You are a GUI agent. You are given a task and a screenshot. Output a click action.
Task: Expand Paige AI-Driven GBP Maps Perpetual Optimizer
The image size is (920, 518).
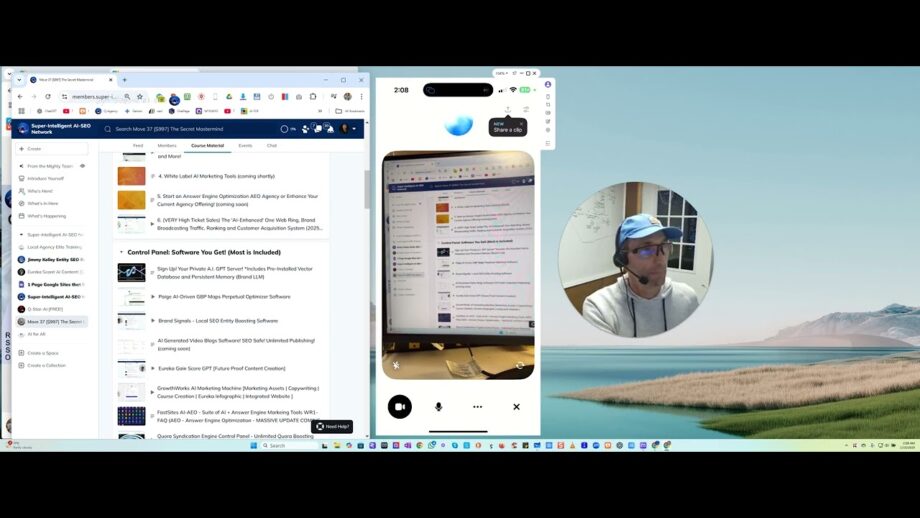click(153, 297)
